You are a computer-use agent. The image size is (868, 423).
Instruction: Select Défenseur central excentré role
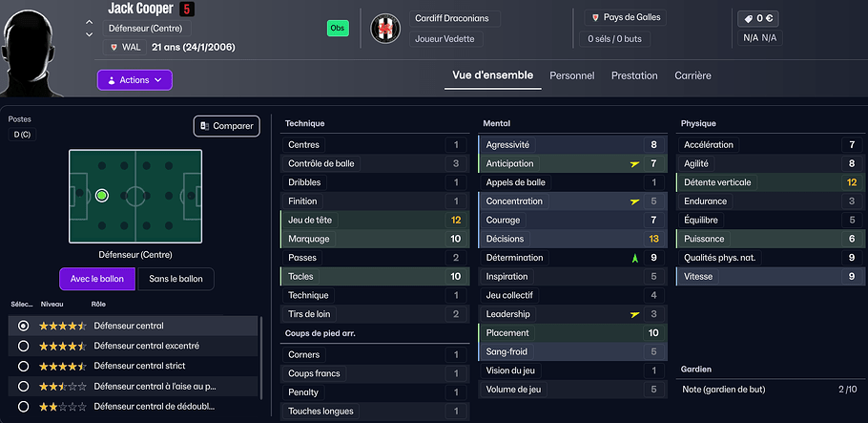pos(24,346)
